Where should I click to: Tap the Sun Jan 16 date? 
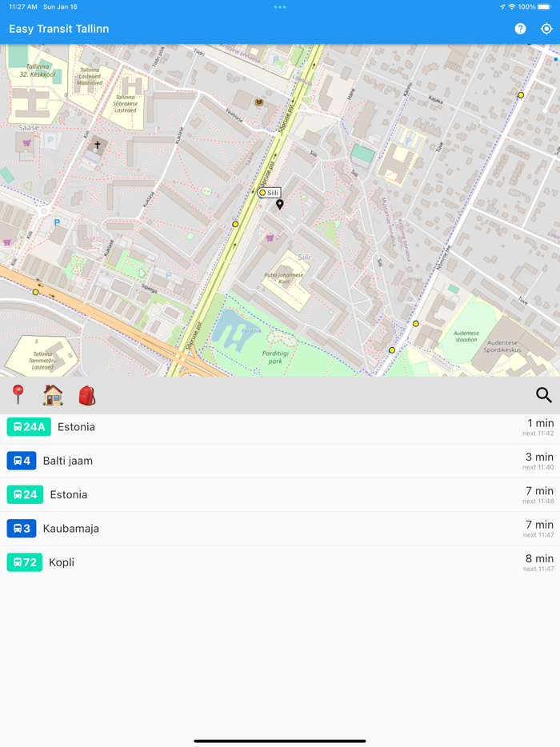(x=60, y=6)
